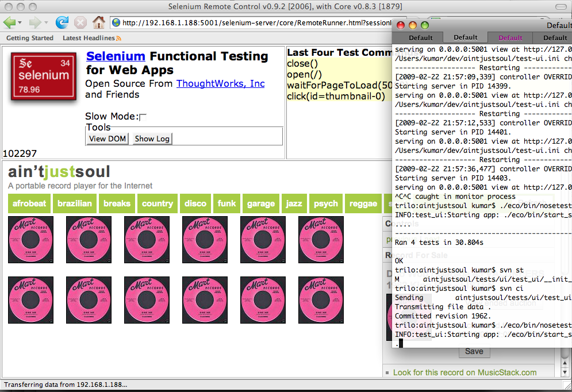
Task: Click the magenta Default tab in terminal window
Action: [510, 38]
